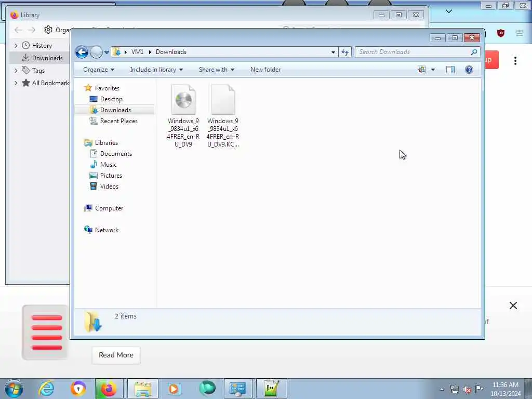This screenshot has height=399, width=532.
Task: Select Network in navigation pane
Action: (107, 230)
